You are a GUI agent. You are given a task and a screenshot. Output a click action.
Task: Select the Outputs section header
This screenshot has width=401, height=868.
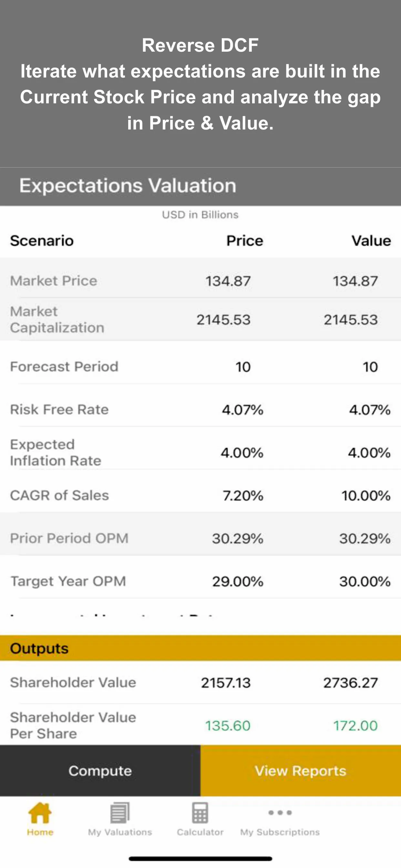[x=200, y=648]
